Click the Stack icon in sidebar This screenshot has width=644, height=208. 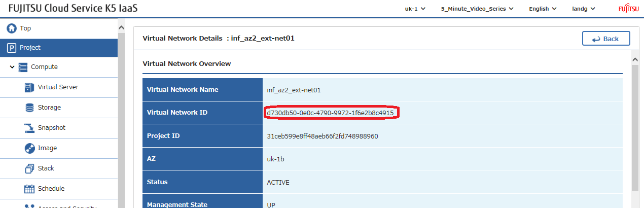point(29,168)
